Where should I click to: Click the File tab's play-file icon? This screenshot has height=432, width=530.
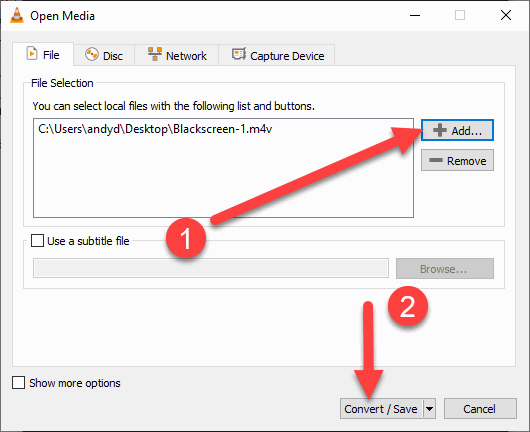click(32, 53)
